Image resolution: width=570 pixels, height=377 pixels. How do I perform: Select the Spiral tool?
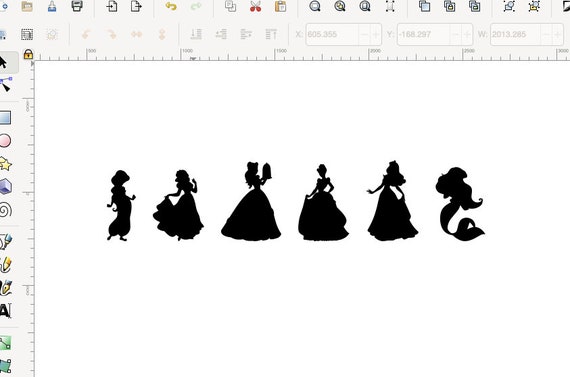tap(5, 210)
